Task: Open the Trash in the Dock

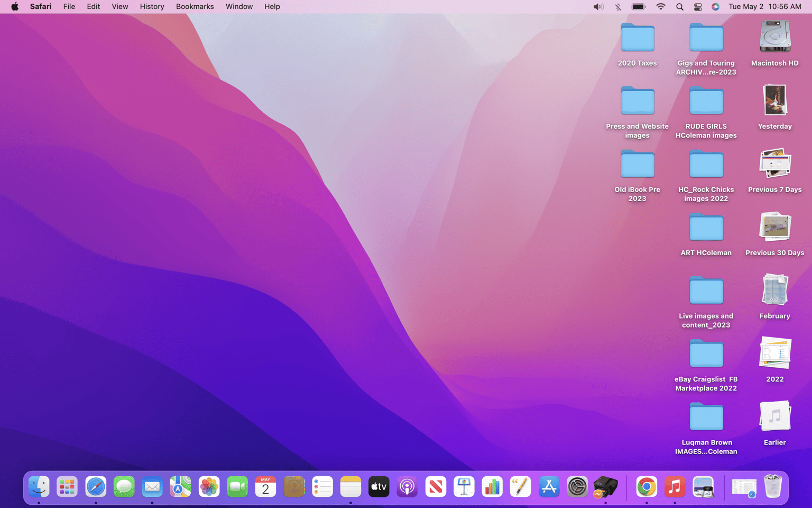Action: coord(773,486)
